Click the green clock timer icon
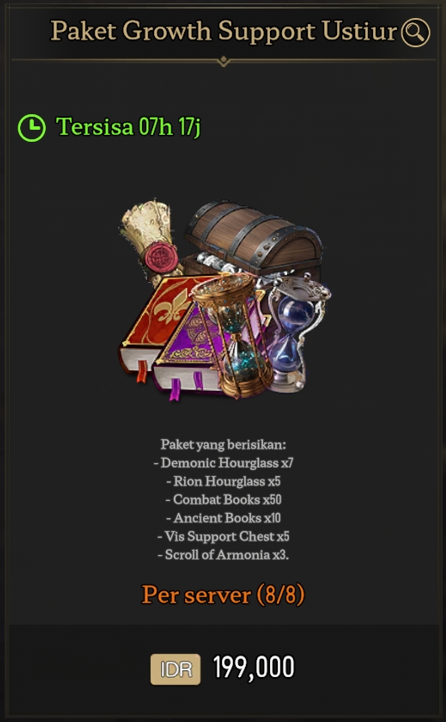 pos(32,128)
